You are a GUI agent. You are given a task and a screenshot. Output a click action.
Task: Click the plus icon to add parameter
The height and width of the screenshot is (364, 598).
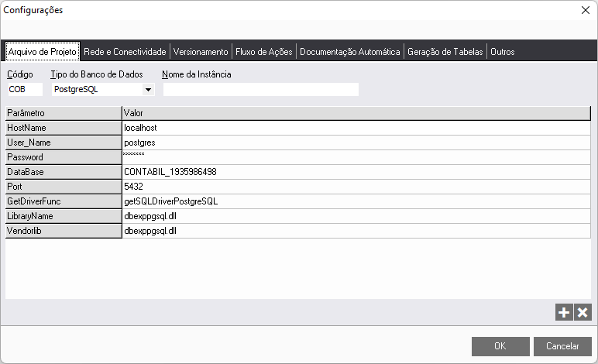(x=564, y=312)
